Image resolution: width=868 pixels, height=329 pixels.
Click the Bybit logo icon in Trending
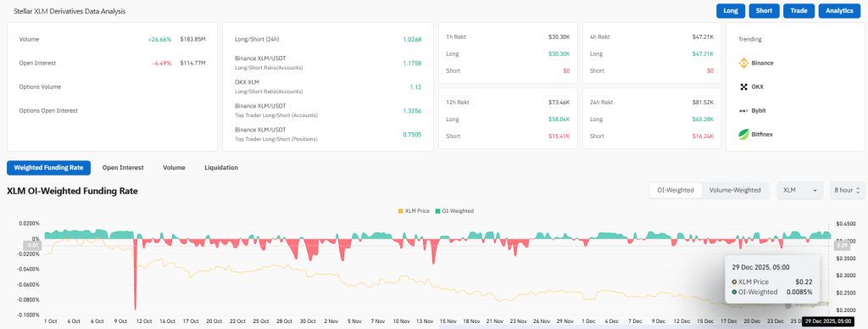coord(743,111)
